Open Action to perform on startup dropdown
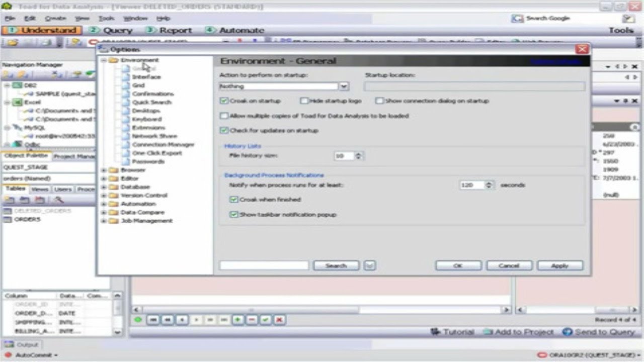The width and height of the screenshot is (644, 362). tap(344, 86)
